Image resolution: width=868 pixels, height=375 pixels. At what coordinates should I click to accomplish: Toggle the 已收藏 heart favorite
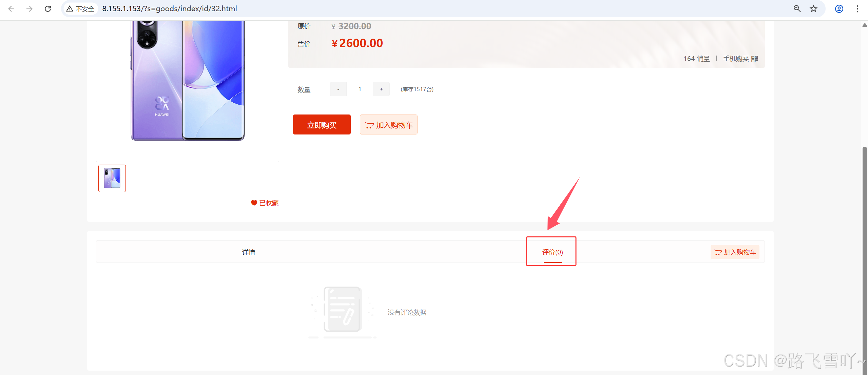265,203
